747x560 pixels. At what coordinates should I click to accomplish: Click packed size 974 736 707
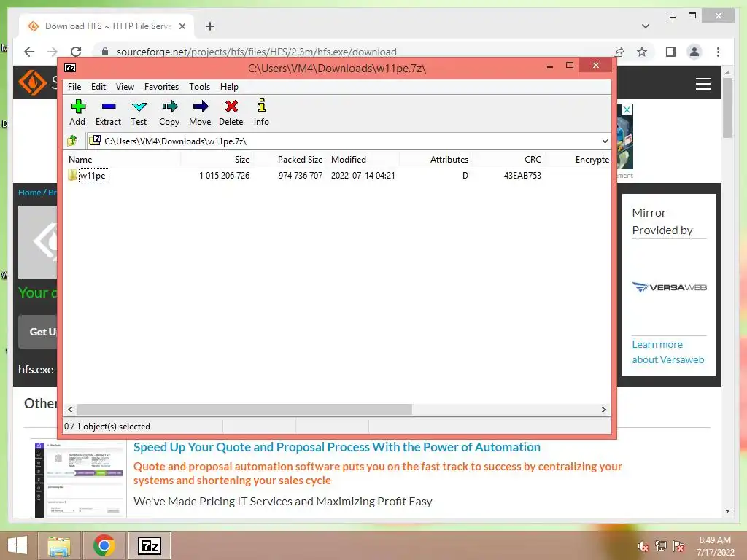coord(301,175)
